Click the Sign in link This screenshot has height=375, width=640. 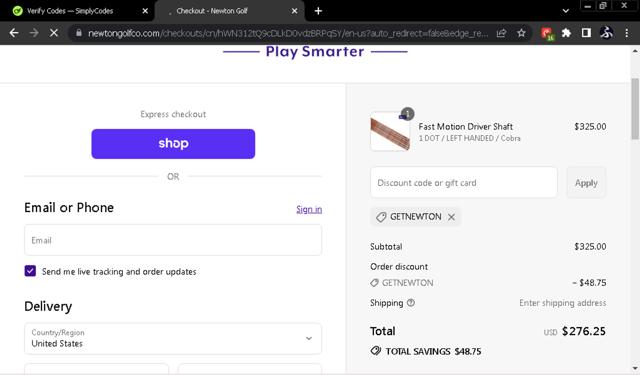coord(309,209)
